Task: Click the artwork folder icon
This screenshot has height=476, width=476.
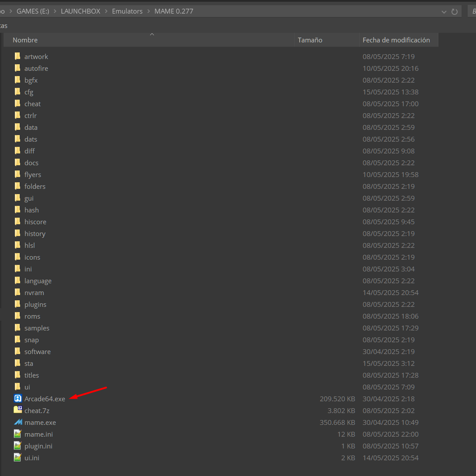Action: point(17,56)
